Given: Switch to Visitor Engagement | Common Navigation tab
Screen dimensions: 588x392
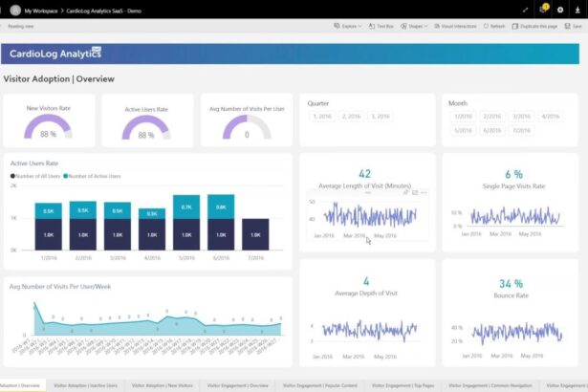Looking at the screenshot, I should pyautogui.click(x=490, y=385).
